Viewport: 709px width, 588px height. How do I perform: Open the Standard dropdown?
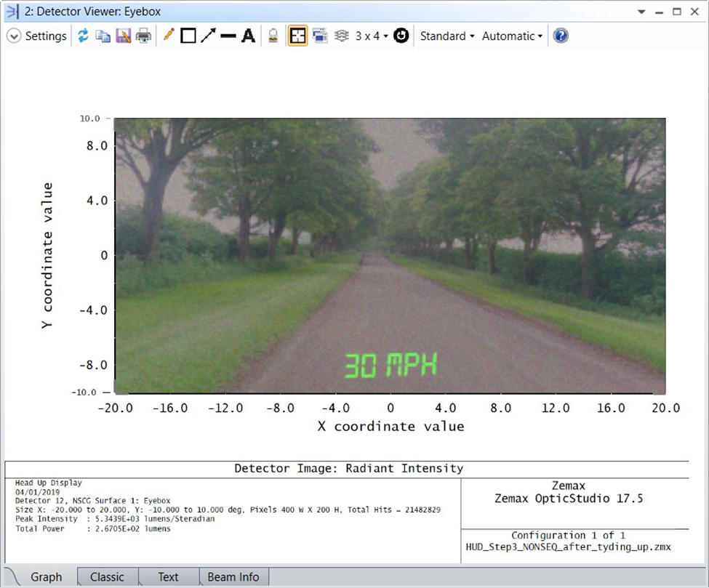(446, 36)
